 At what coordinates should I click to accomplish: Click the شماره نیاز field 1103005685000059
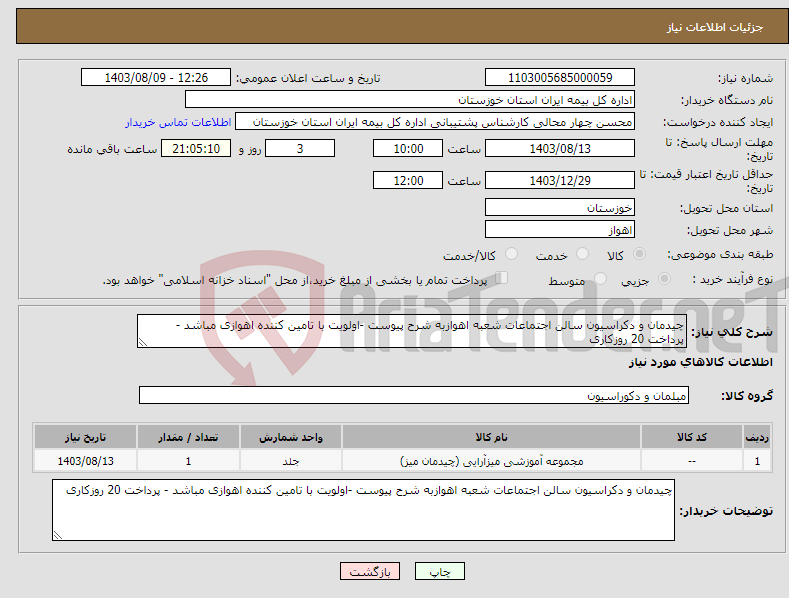coord(560,78)
